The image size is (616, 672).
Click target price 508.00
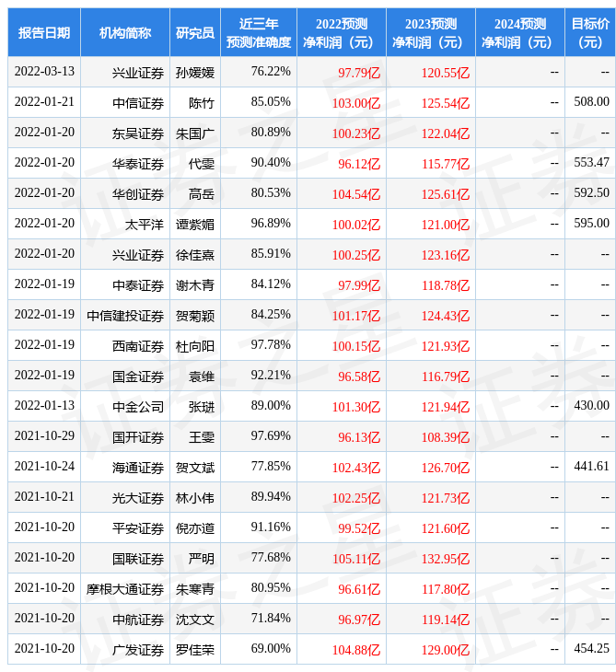(591, 101)
